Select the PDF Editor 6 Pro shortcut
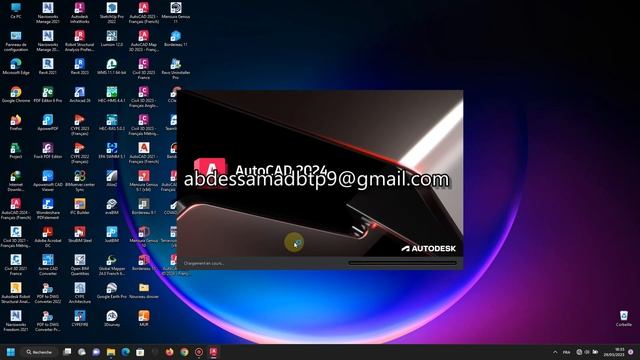 (x=48, y=95)
